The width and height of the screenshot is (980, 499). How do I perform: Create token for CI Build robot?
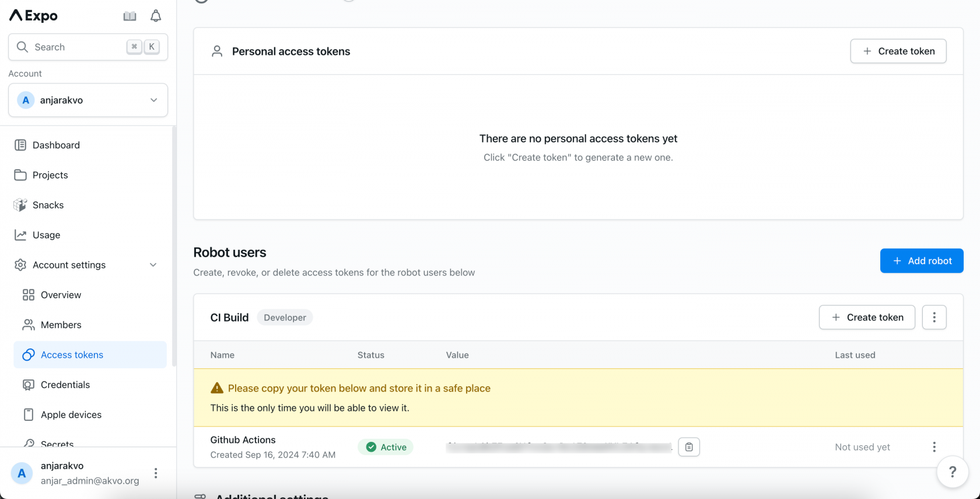(x=866, y=317)
